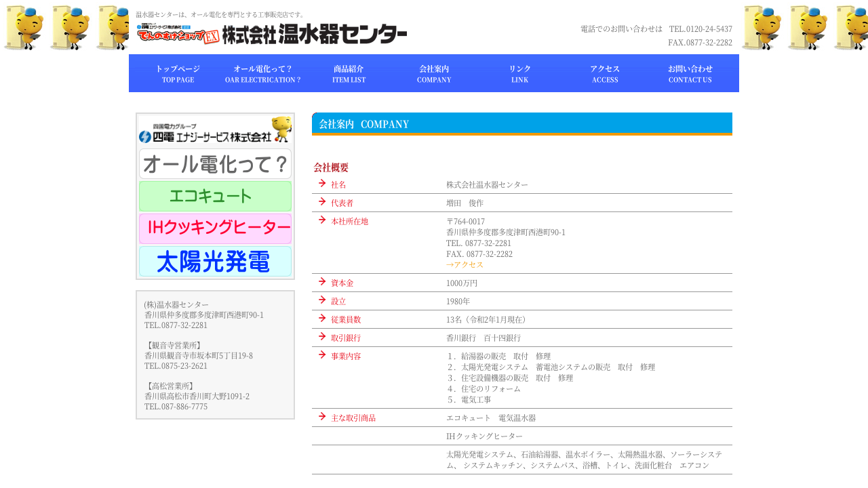Open 会社案内 COMPANY navigation item
Screen dimensions: 868x488
[x=434, y=73]
